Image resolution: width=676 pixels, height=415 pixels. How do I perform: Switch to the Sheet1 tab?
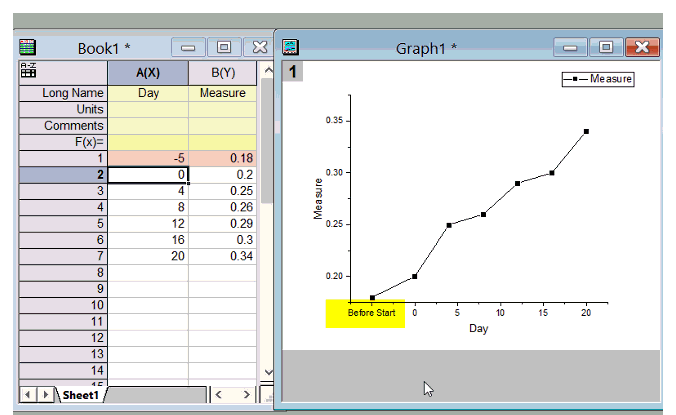point(81,395)
